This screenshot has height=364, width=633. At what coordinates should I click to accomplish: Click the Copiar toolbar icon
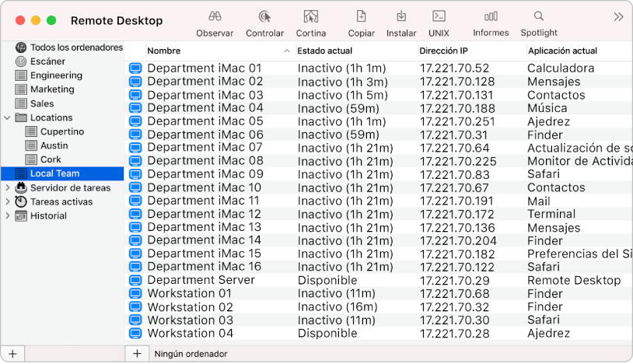[361, 16]
